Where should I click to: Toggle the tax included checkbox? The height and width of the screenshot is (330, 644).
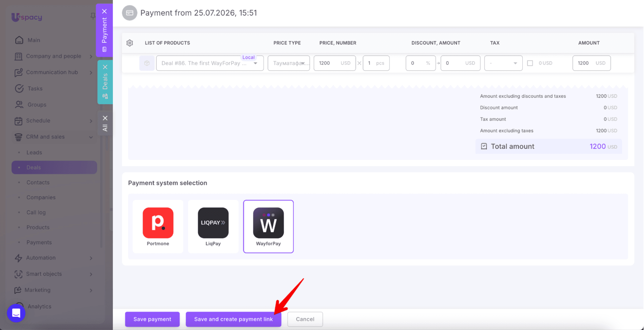coord(530,63)
